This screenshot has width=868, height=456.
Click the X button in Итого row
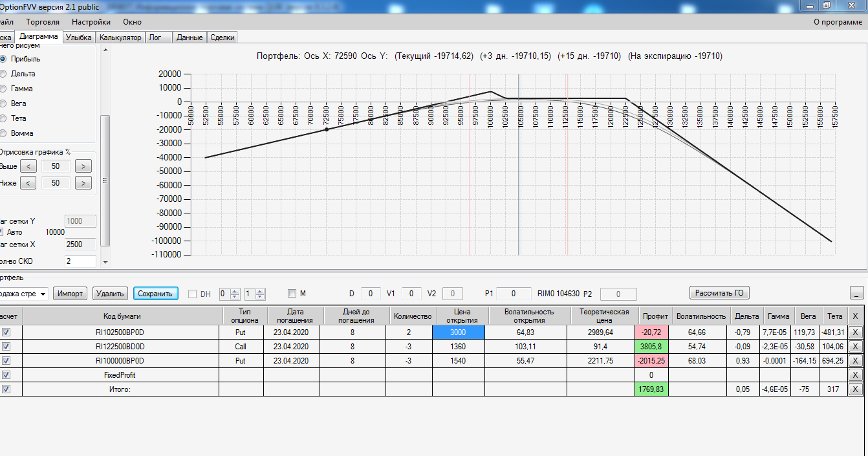pos(855,389)
